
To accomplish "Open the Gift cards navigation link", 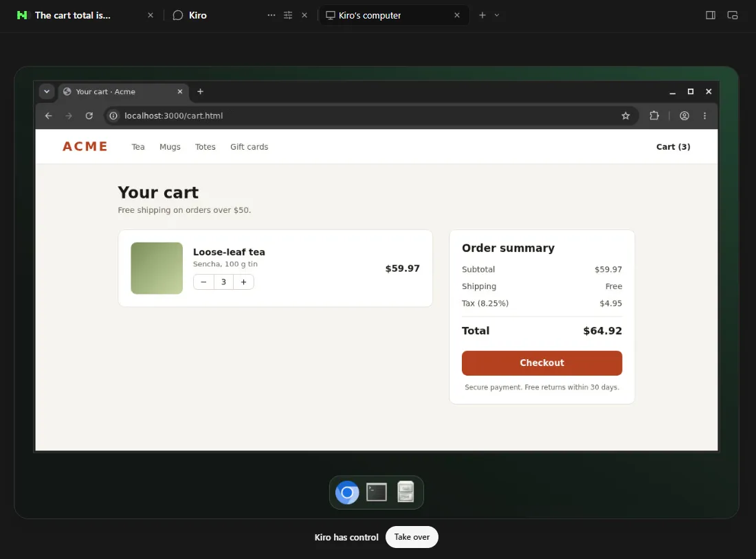I will click(x=249, y=146).
